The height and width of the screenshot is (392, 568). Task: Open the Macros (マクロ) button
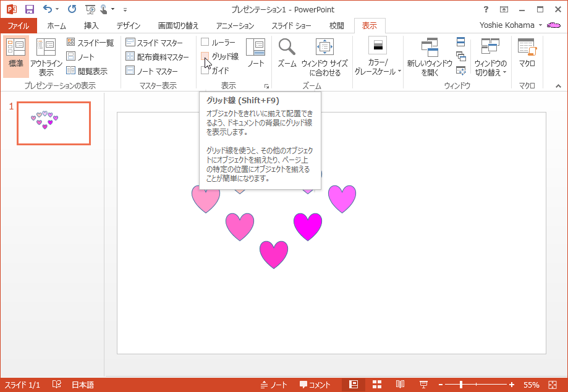(x=527, y=53)
